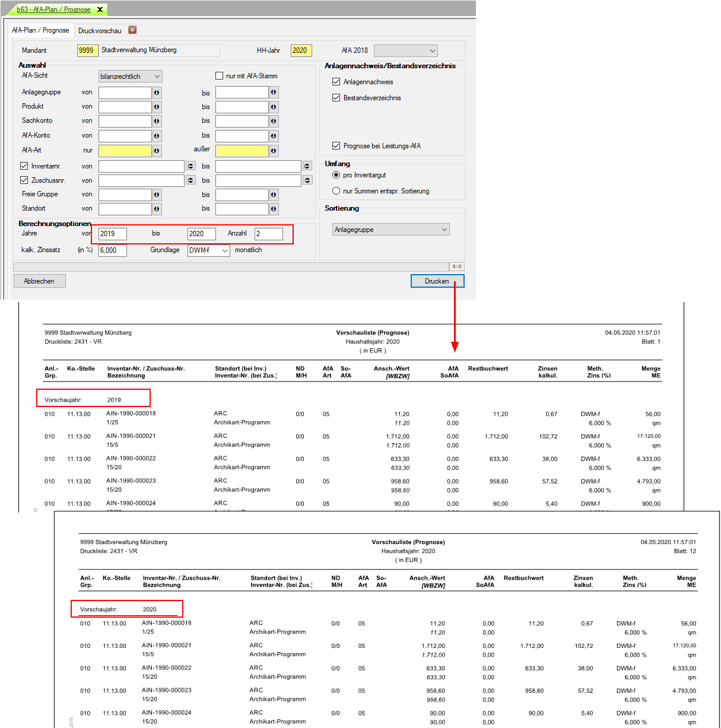Image resolution: width=721 pixels, height=728 pixels.
Task: Open lookup for AfA-Konto bis field
Action: pos(274,136)
